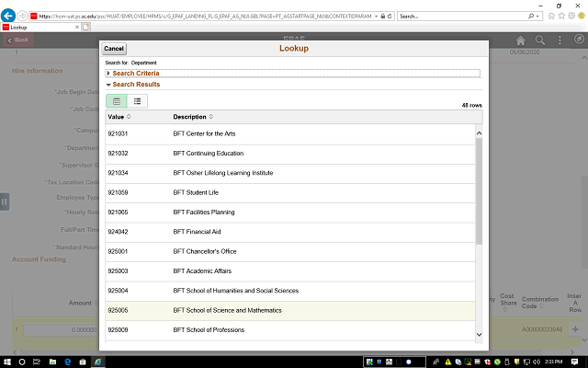Screen dimensions: 588x368
Task: Open browser home page icon
Action: tap(551, 16)
